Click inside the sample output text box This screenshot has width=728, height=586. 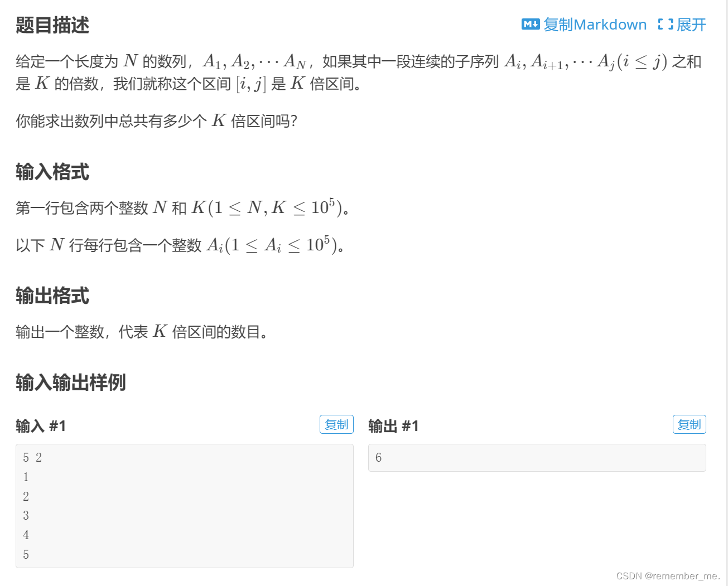(536, 457)
